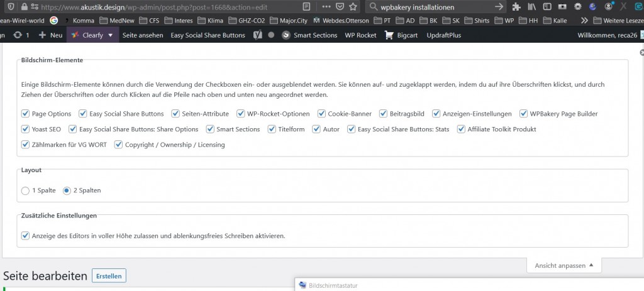
Task: Toggle full-height editor checkbox
Action: click(x=25, y=236)
